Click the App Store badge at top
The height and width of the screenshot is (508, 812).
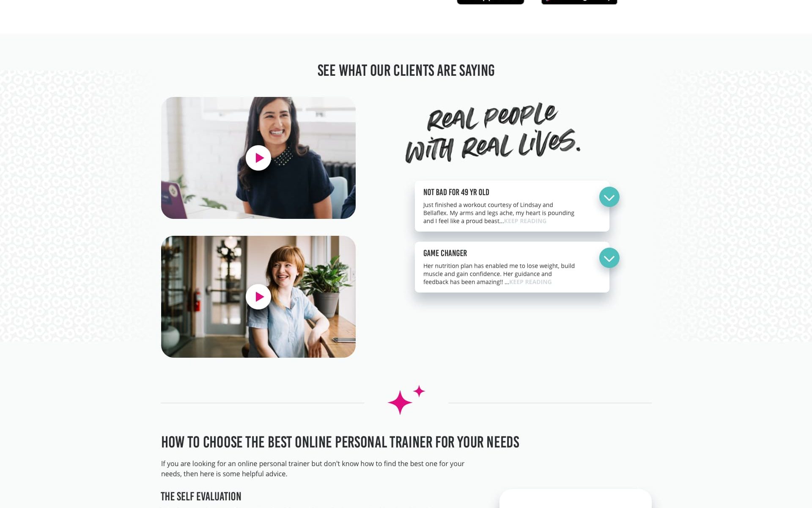[x=491, y=2]
